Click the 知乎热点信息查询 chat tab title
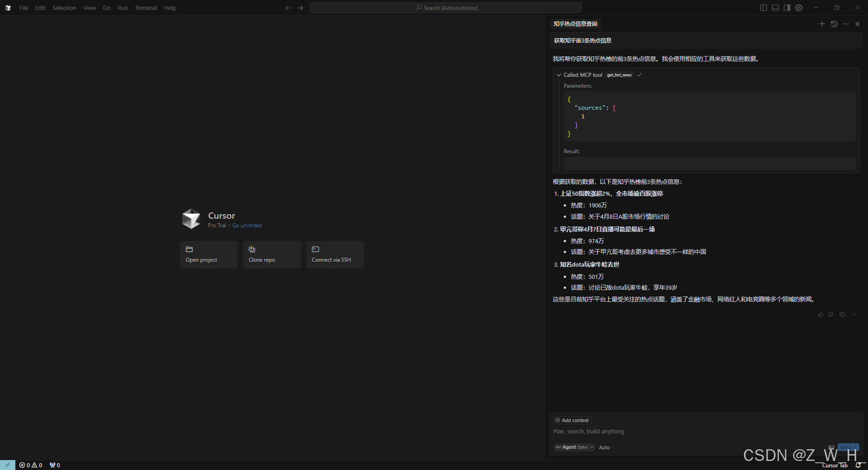The image size is (868, 470). 576,24
